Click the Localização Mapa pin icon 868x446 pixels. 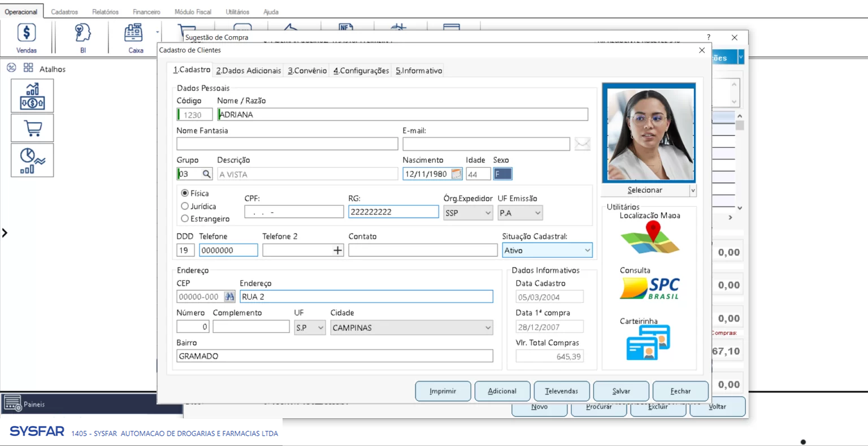tap(650, 237)
